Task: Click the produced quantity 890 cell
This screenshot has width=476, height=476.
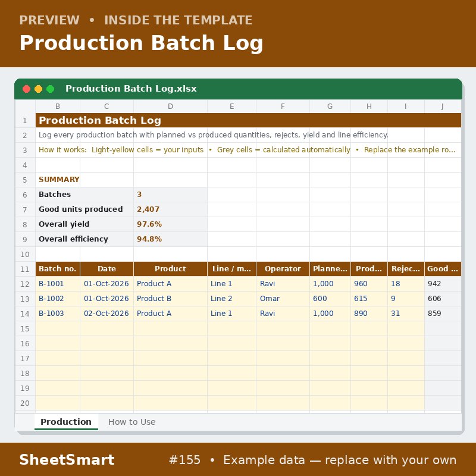Action: coord(369,314)
